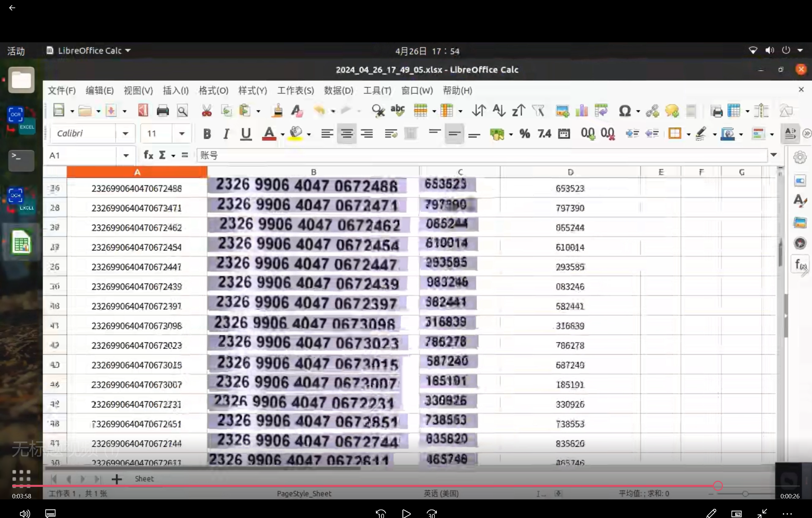This screenshot has width=812, height=518.
Task: Add a new sheet with plus button
Action: 116,479
